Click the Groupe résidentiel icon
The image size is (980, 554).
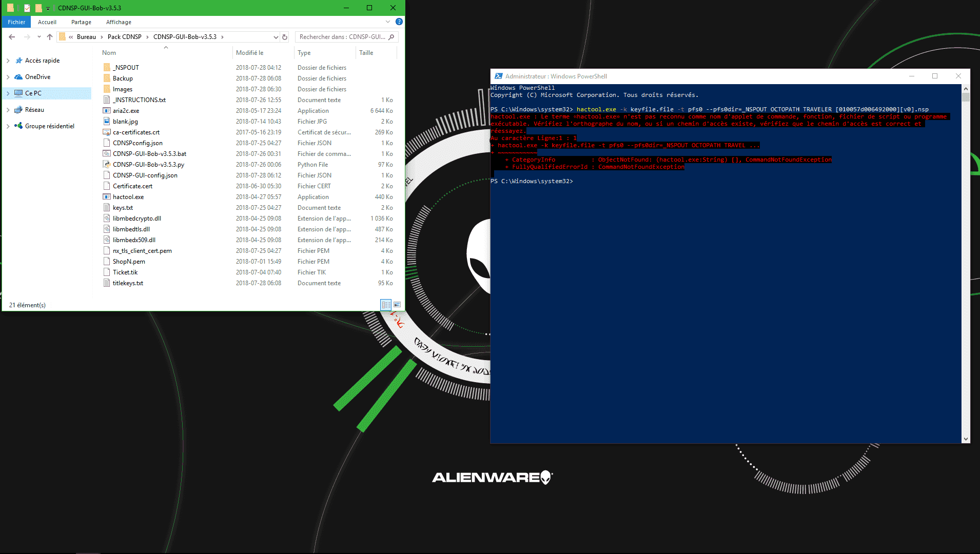pos(18,126)
